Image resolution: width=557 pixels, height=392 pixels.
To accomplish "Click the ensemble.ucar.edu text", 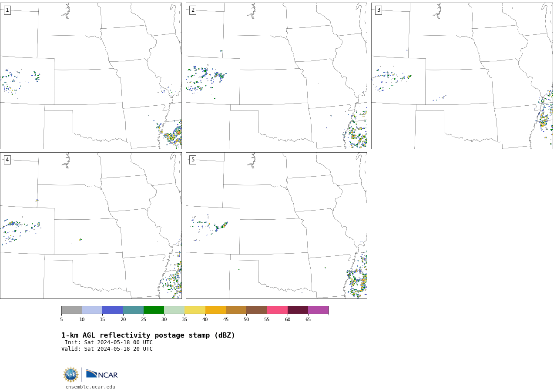I will pyautogui.click(x=91, y=387).
